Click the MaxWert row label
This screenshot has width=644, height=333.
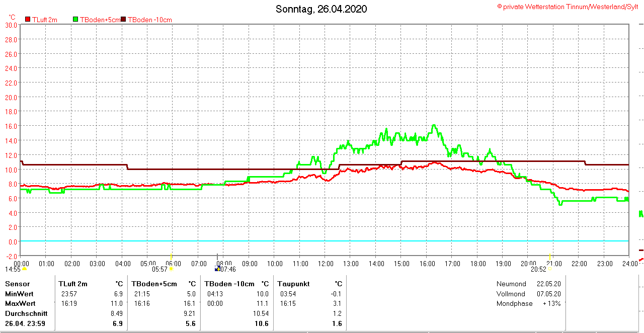(20, 303)
